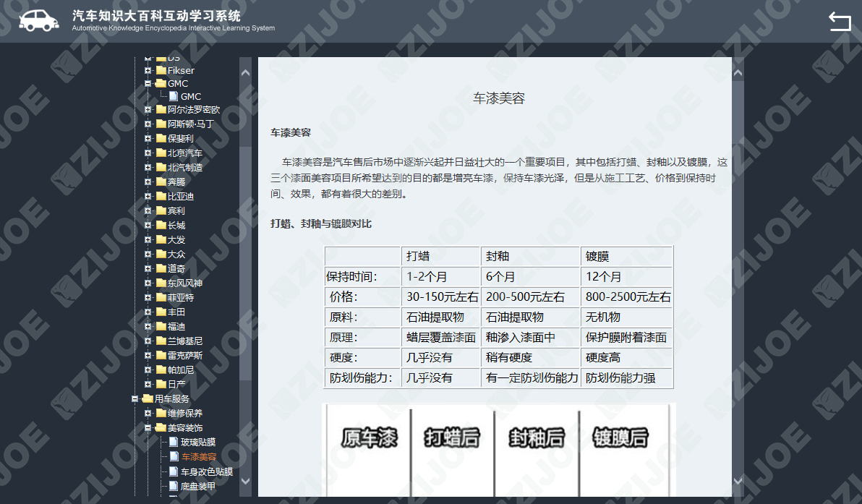Image resolution: width=862 pixels, height=504 pixels.
Task: Select the 帕加尼 brand label
Action: coord(181,370)
